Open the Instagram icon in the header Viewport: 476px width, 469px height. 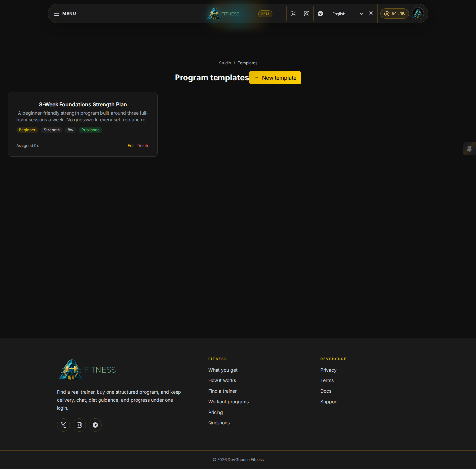click(x=307, y=14)
